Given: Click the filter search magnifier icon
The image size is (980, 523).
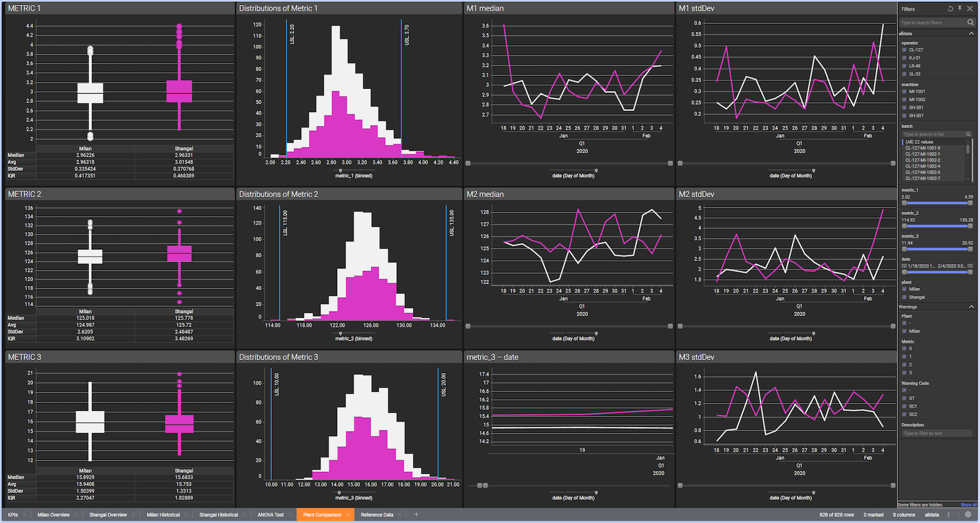Looking at the screenshot, I should point(970,22).
